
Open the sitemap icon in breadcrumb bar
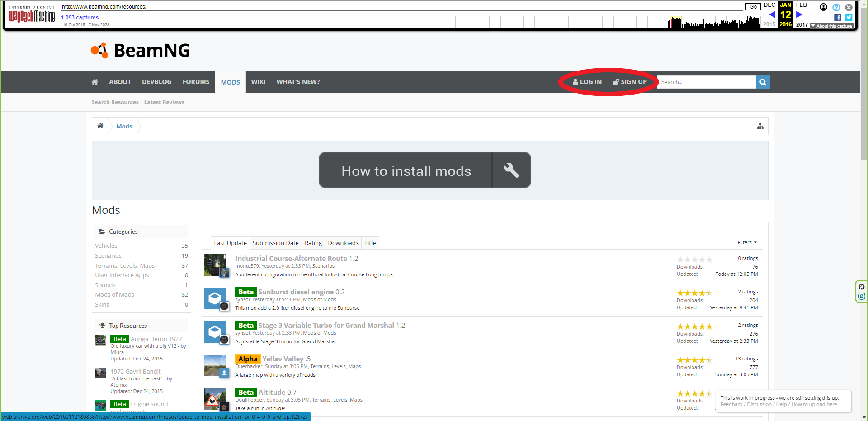pyautogui.click(x=760, y=126)
